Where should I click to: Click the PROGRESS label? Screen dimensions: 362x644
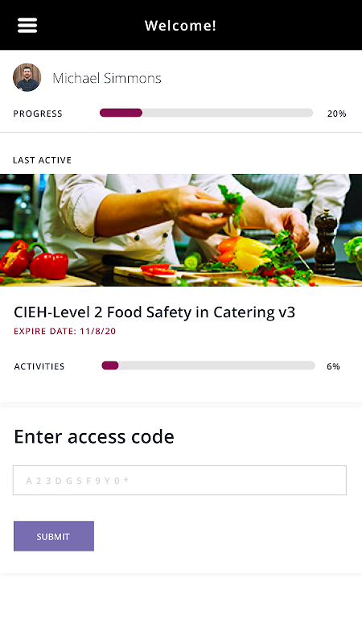click(x=38, y=114)
